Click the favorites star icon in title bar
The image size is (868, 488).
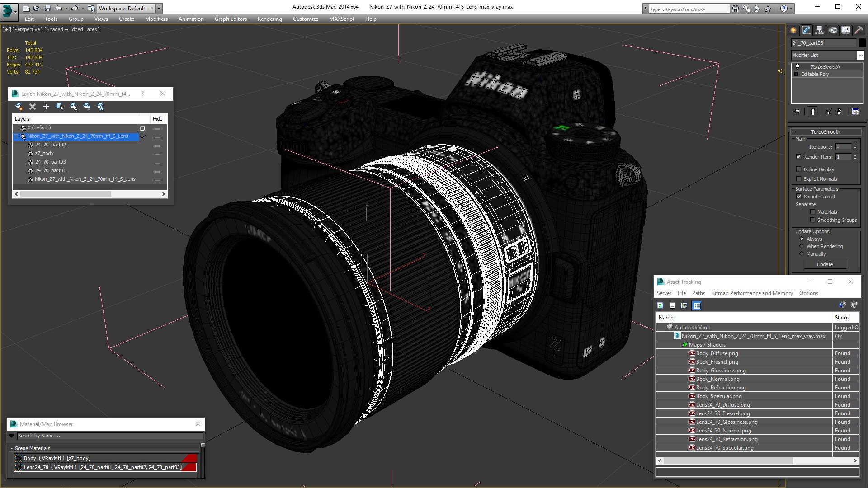click(768, 9)
